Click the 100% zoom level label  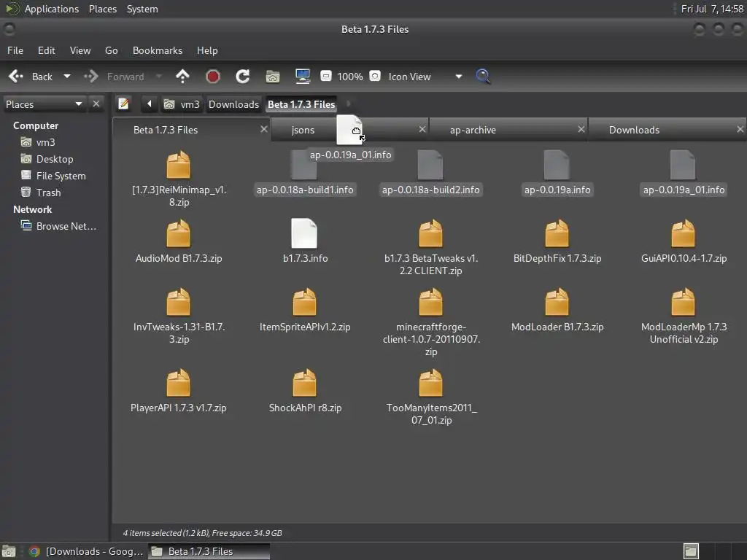350,77
